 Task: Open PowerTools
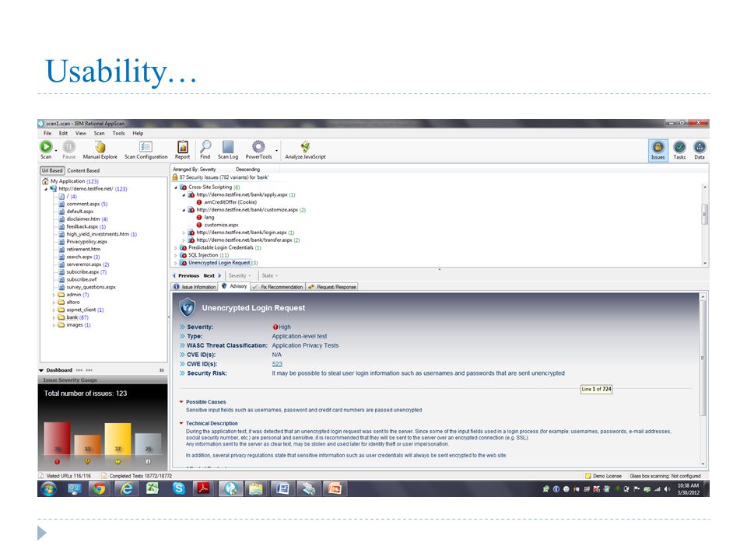(258, 149)
